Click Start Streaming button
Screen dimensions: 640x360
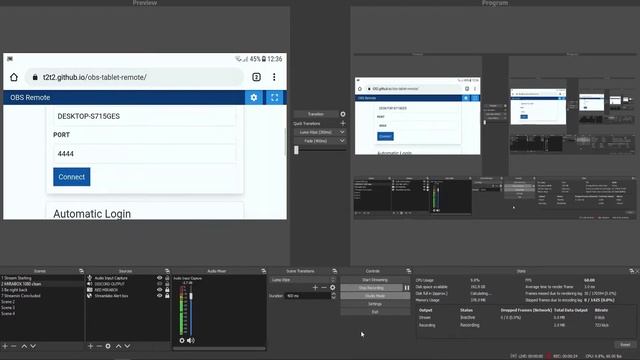pos(375,280)
